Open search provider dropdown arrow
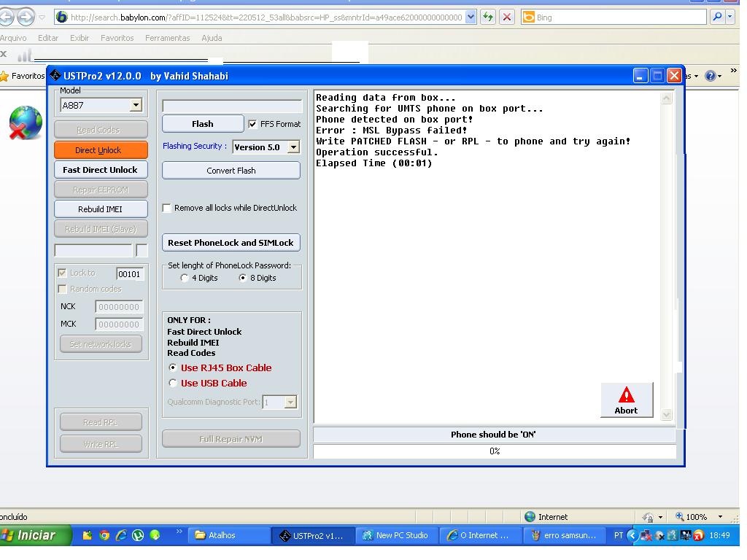Viewport: 747px width, 560px height. click(729, 17)
